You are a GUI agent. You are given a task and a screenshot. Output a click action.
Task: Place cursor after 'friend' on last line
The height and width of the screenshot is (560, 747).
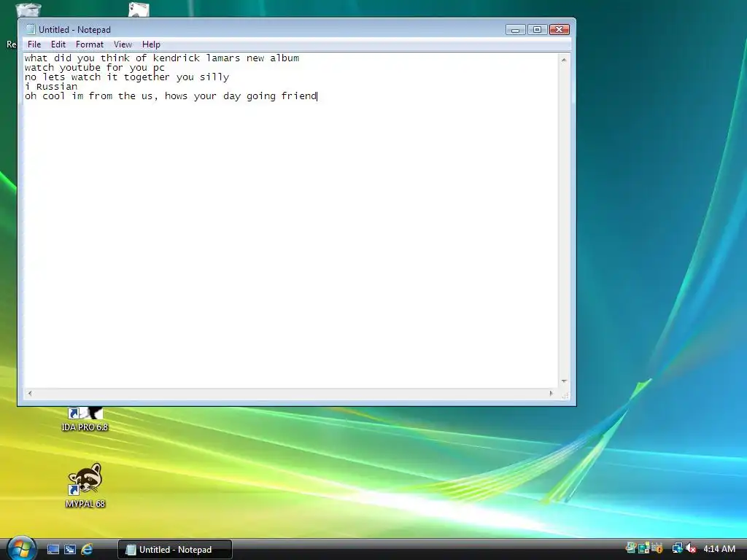317,96
